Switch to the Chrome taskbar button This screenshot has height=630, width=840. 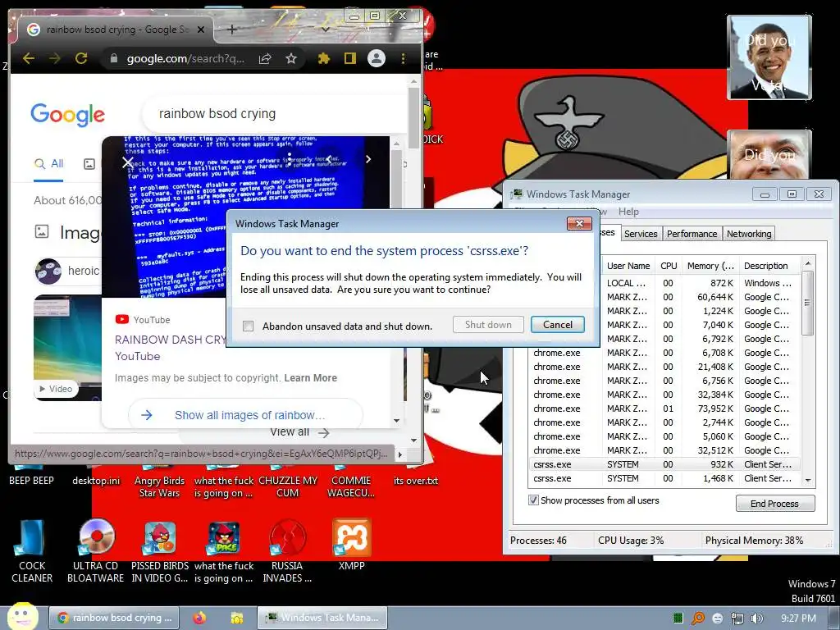(113, 618)
